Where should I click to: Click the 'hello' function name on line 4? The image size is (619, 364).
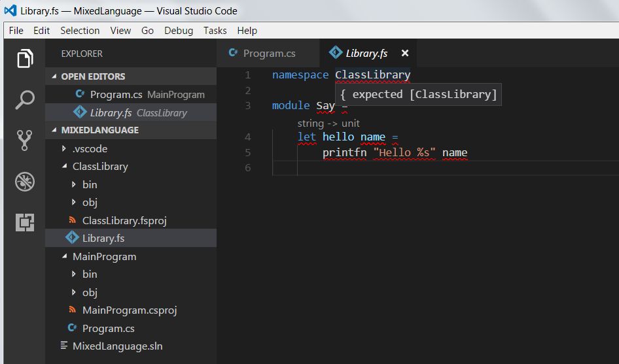click(338, 137)
